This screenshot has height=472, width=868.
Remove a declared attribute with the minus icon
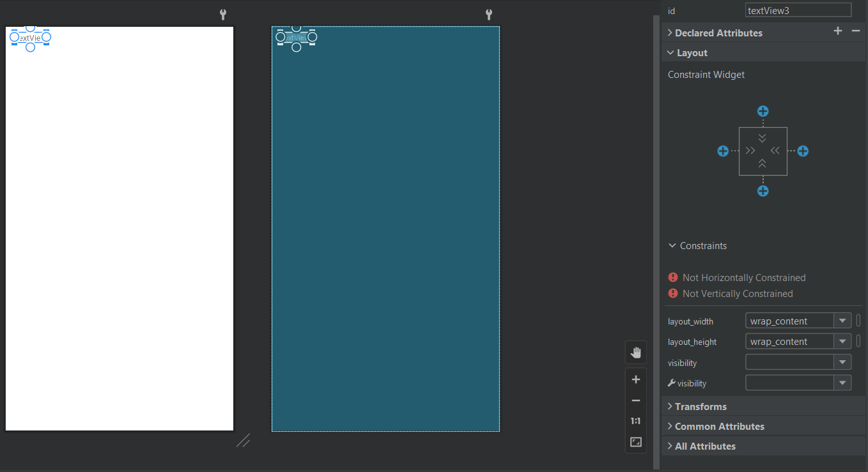point(856,31)
